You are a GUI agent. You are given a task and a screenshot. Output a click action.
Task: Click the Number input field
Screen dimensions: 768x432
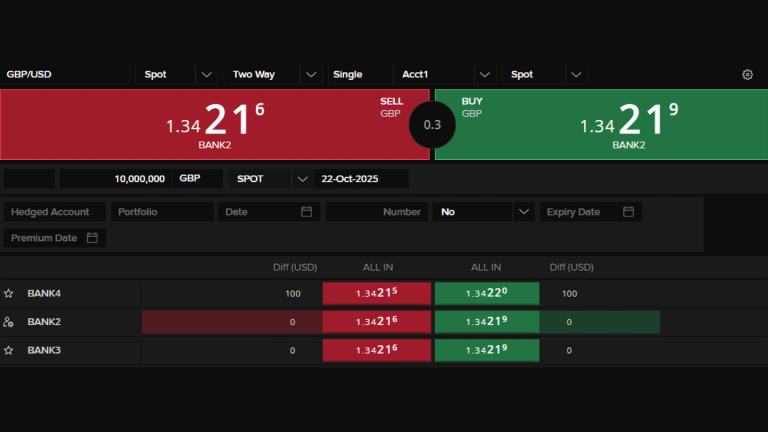377,212
